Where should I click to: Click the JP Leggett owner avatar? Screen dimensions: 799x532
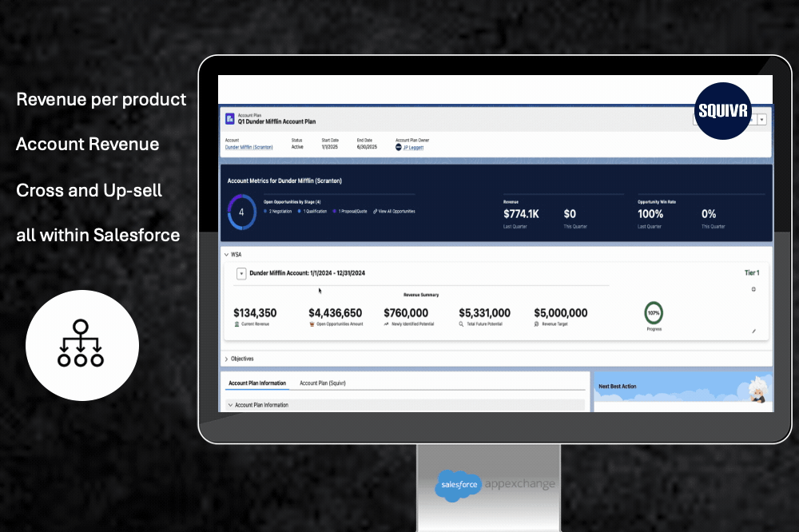(399, 147)
